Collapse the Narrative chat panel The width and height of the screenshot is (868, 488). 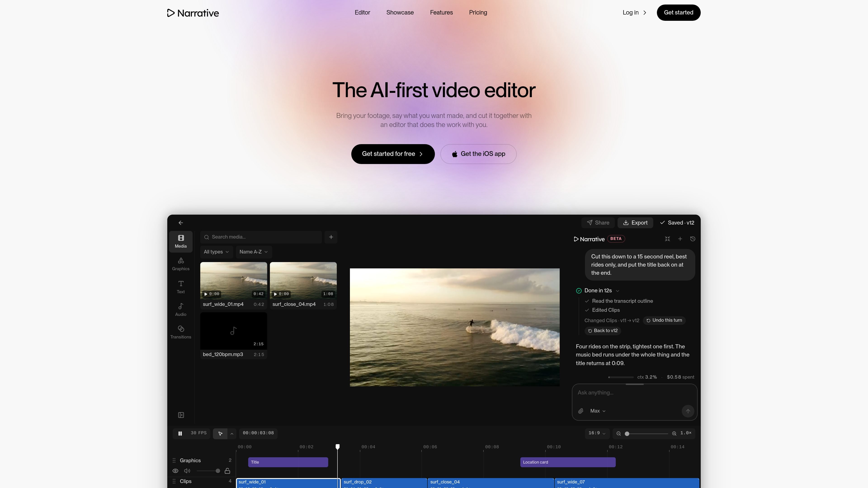click(667, 239)
